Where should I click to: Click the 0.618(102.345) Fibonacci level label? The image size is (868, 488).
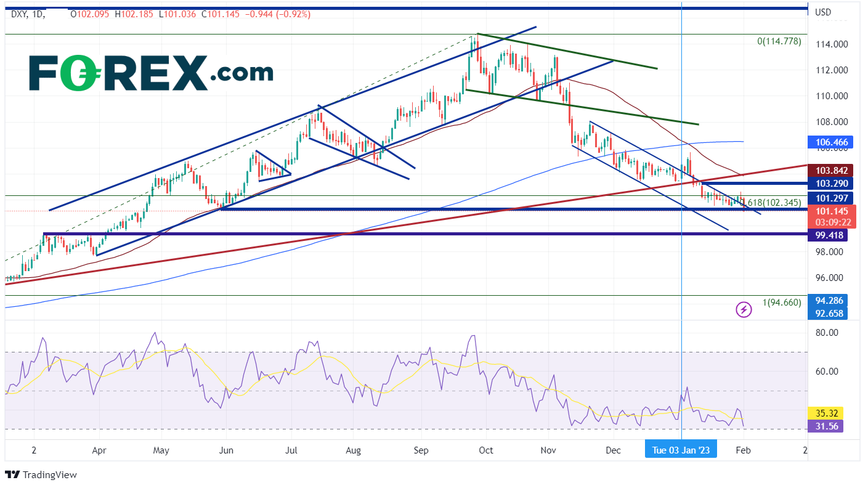point(774,202)
